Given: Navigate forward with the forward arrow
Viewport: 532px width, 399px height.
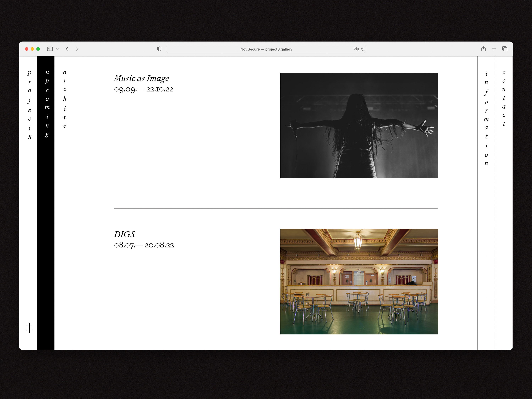Looking at the screenshot, I should pos(77,49).
